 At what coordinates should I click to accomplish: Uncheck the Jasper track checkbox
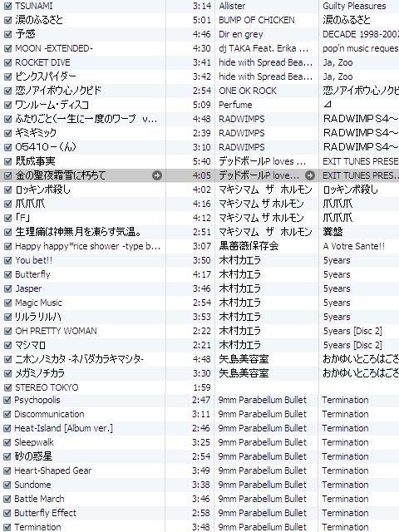pos(7,288)
